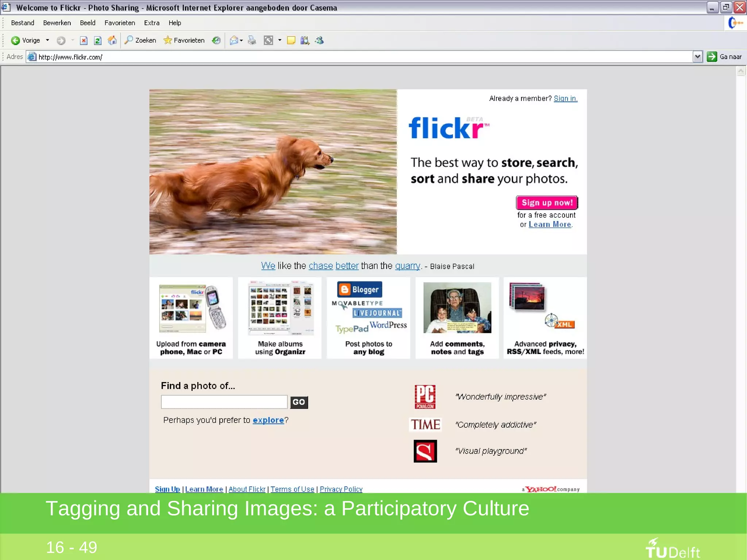Click the running dog photo
Viewport: 747px width, 560px height.
pyautogui.click(x=273, y=172)
